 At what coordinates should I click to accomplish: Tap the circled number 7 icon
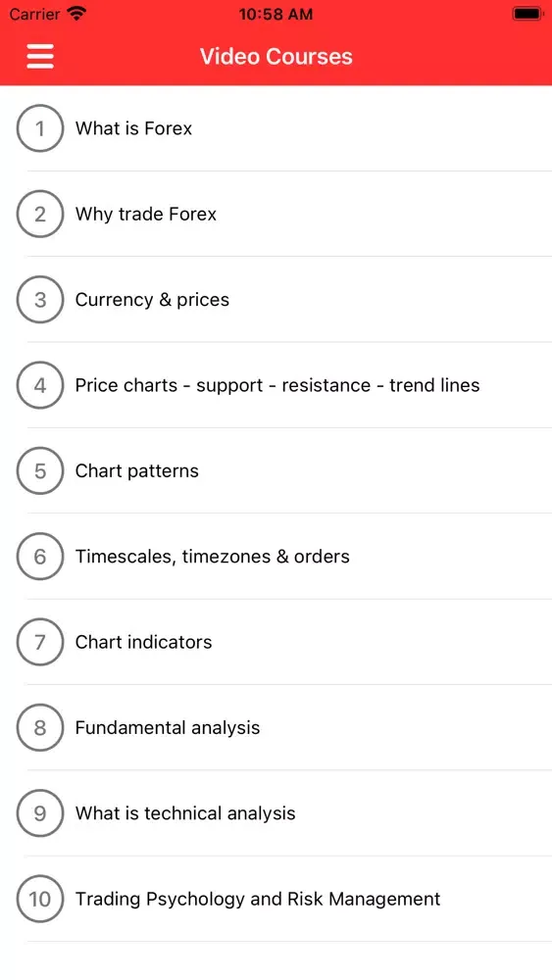(x=40, y=642)
